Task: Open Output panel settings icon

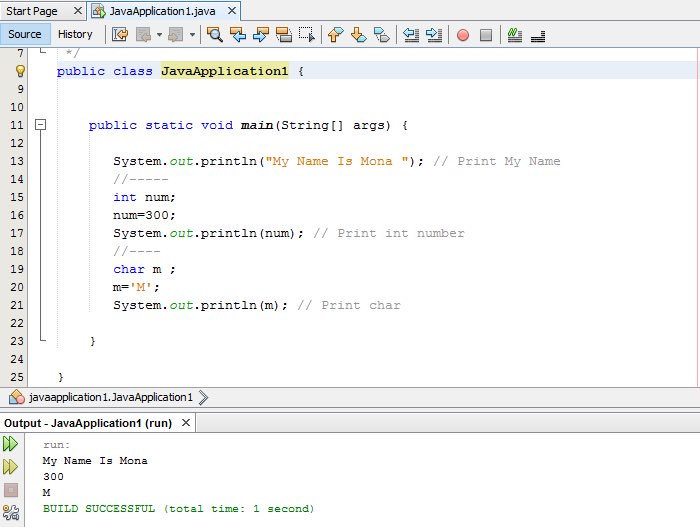Action: pyautogui.click(x=11, y=512)
